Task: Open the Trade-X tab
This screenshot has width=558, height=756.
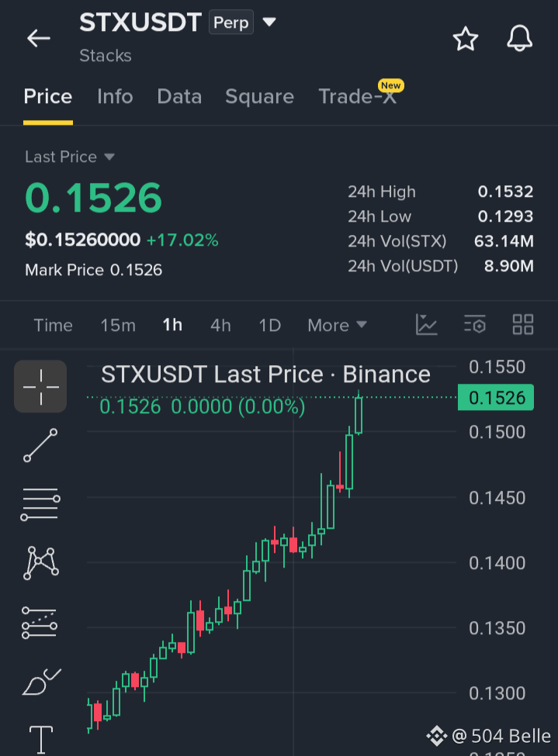Action: tap(359, 95)
